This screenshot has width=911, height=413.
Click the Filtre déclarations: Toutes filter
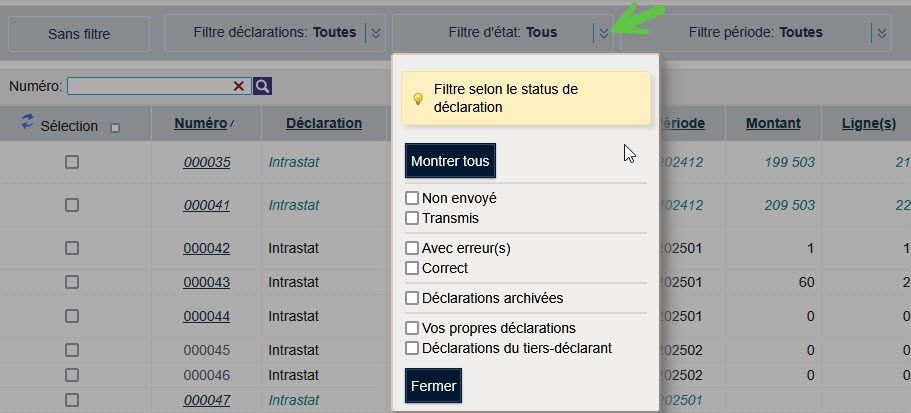(x=275, y=33)
